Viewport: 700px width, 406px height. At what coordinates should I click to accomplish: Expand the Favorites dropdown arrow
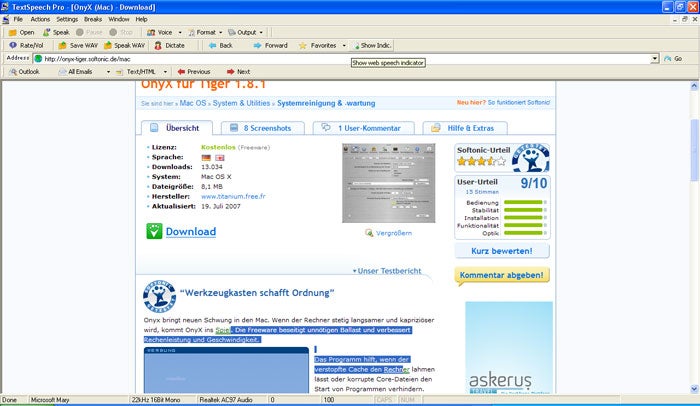(x=344, y=46)
